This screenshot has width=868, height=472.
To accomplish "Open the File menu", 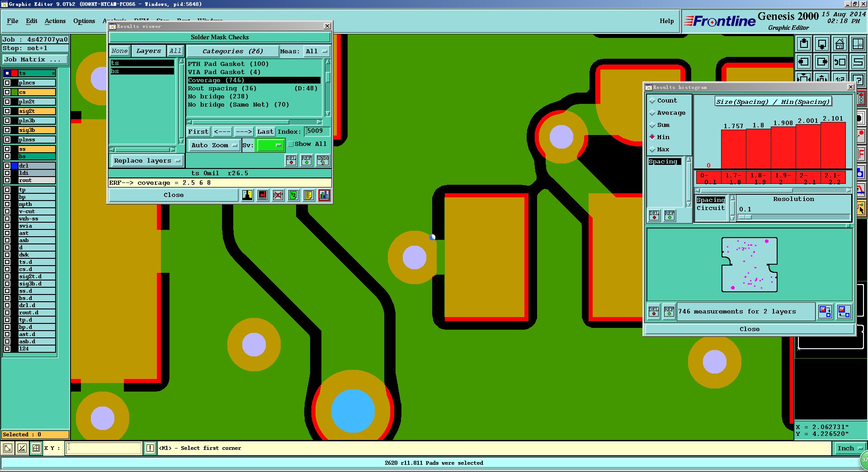I will pos(13,21).
